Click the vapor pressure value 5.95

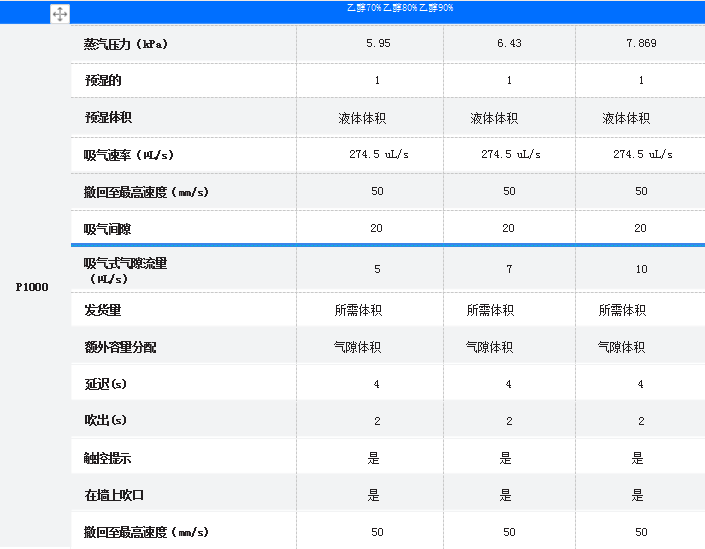coord(378,43)
